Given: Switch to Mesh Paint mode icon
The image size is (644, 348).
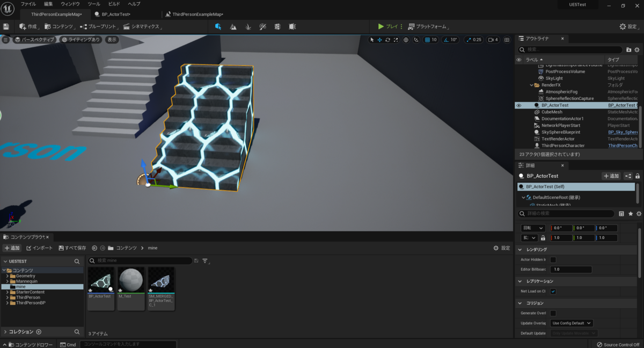Looking at the screenshot, I should coord(263,26).
